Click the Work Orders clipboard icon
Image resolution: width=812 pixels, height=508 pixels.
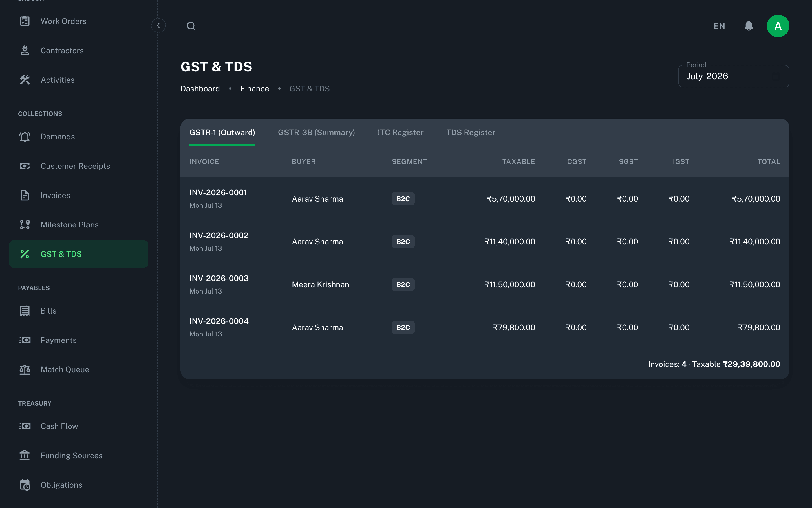[x=25, y=21]
